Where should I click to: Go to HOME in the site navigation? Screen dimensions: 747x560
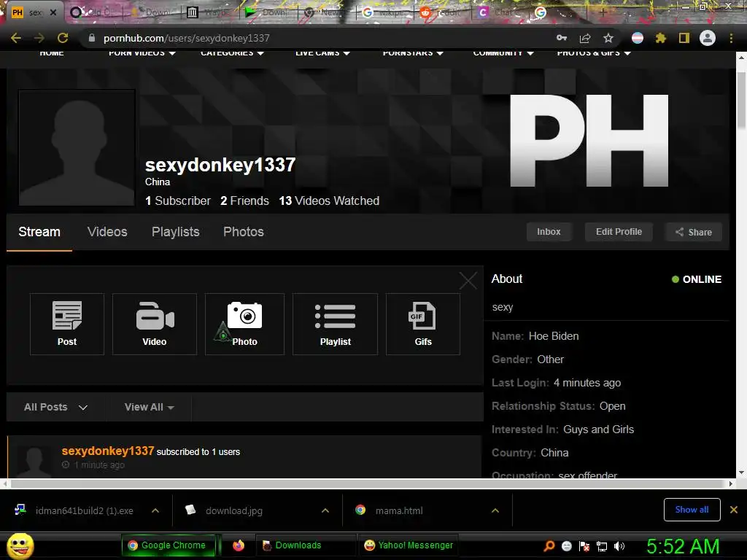[x=52, y=52]
